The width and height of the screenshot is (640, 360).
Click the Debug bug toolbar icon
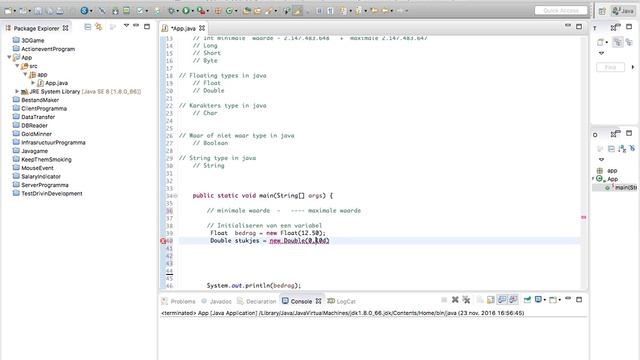click(171, 11)
